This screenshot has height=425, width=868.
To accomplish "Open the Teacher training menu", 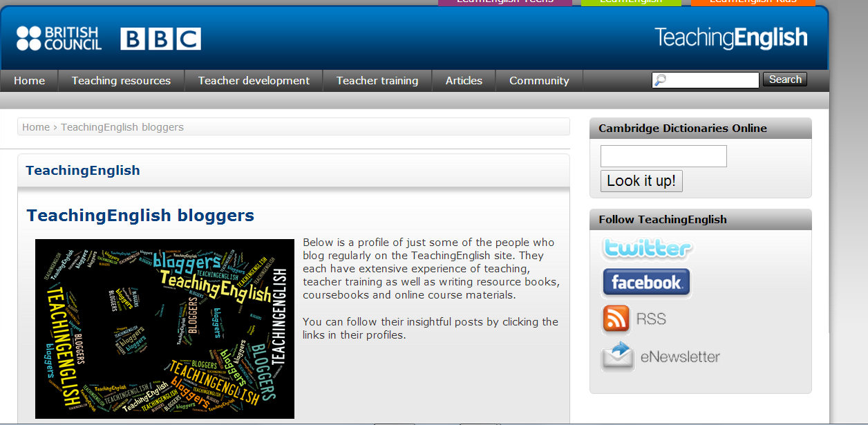I will pyautogui.click(x=377, y=81).
